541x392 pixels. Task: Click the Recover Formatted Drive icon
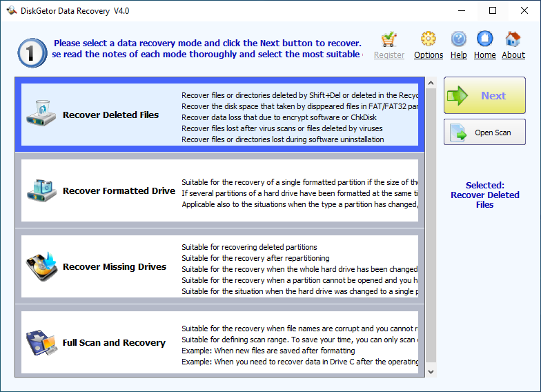pos(41,190)
